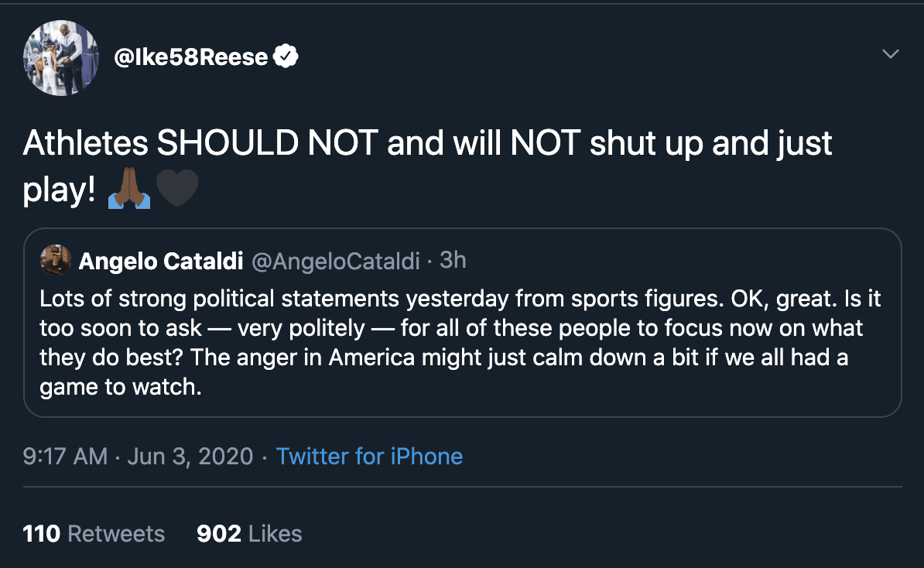Viewport: 924px width, 568px height.
Task: Open the @Ike58Reese handle link
Action: tap(191, 57)
